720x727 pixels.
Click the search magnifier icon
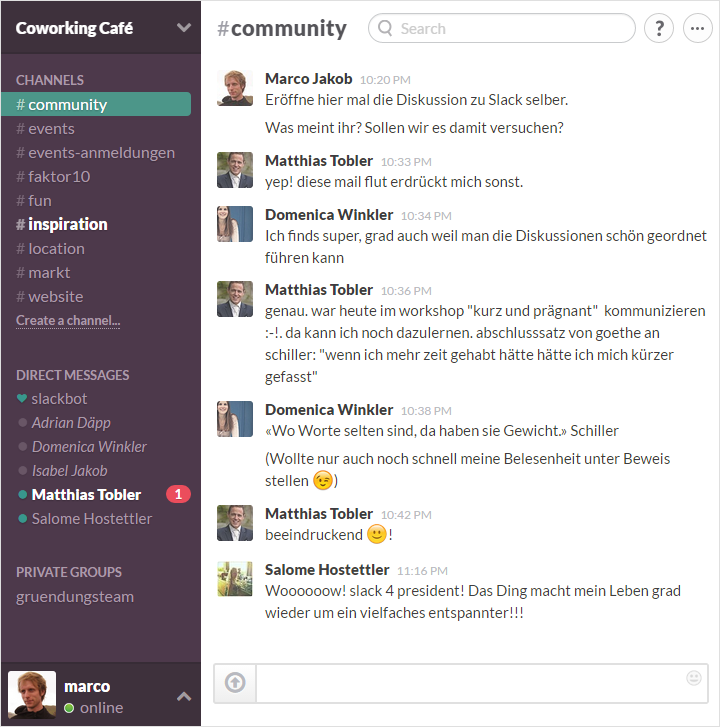coord(385,28)
